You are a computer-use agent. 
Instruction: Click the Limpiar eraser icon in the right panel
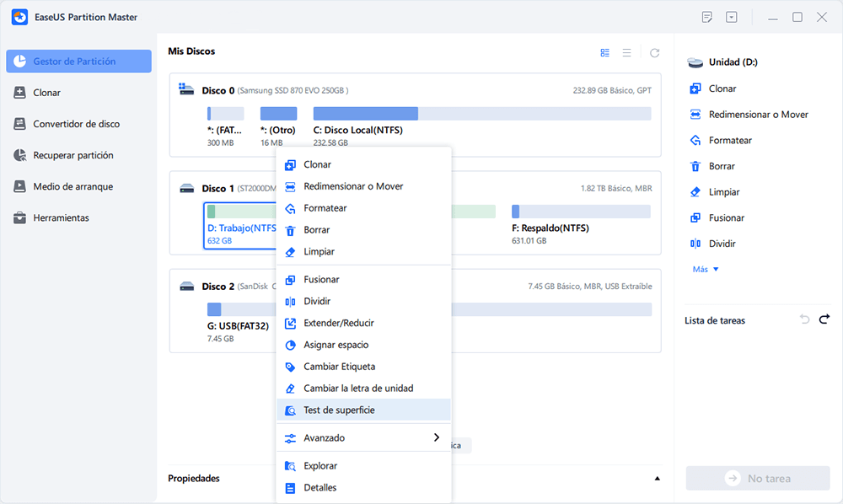pyautogui.click(x=695, y=192)
